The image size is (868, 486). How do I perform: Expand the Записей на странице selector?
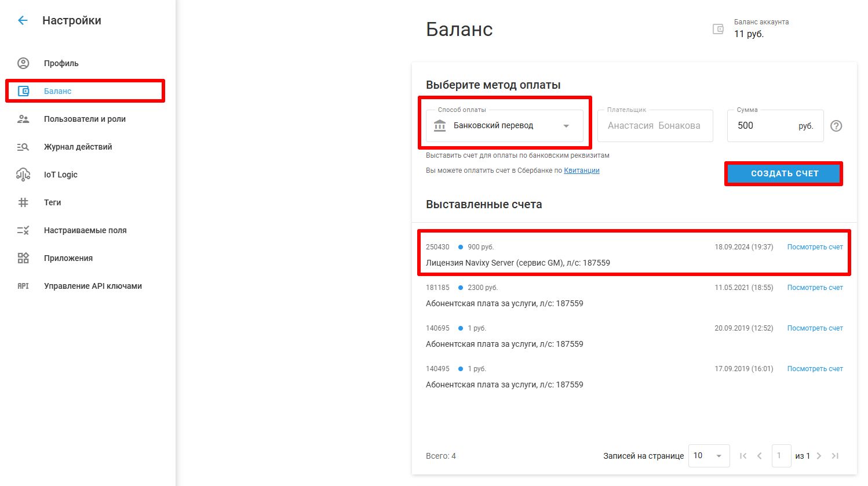(708, 456)
